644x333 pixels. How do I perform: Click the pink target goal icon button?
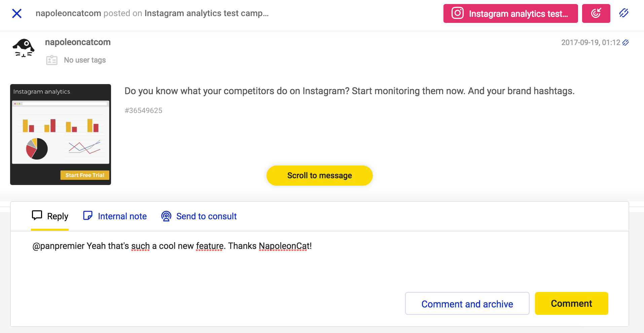click(x=596, y=13)
